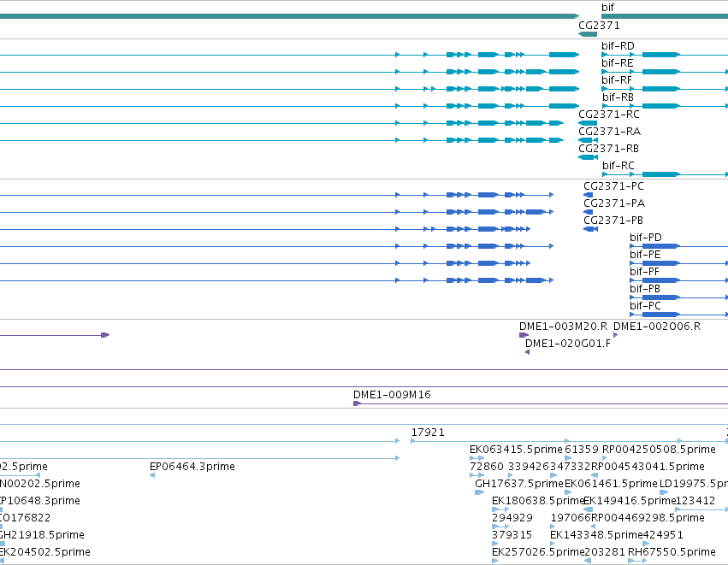Open EST RP004543041.5prime
The height and width of the screenshot is (565, 728).
click(648, 467)
